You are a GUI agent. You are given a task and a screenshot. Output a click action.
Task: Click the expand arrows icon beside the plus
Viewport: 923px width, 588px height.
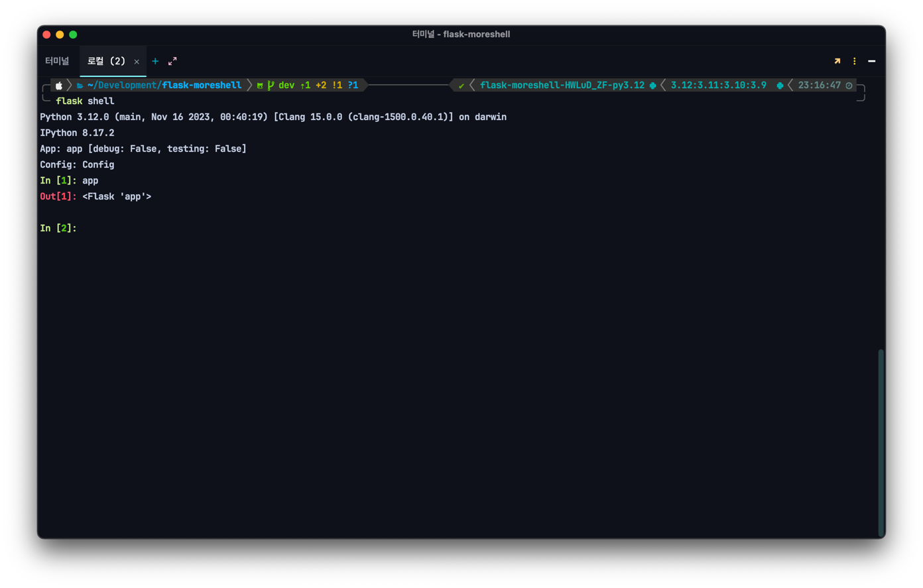tap(172, 60)
